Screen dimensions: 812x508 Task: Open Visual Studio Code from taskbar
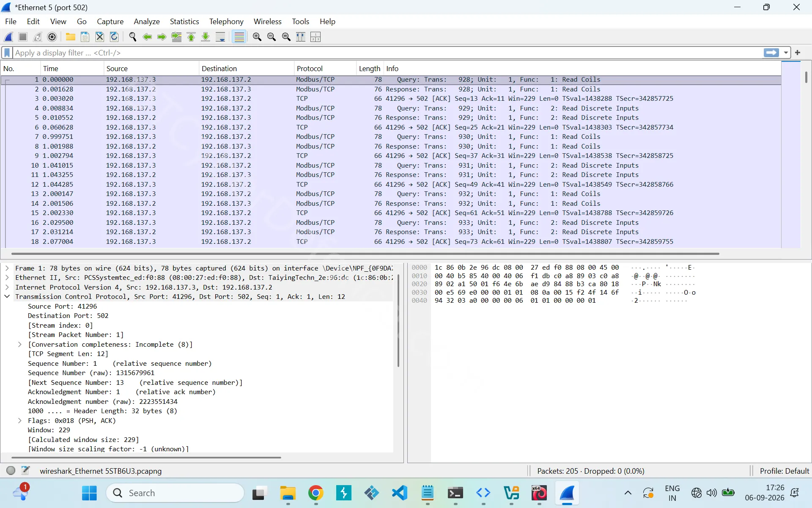(x=399, y=493)
